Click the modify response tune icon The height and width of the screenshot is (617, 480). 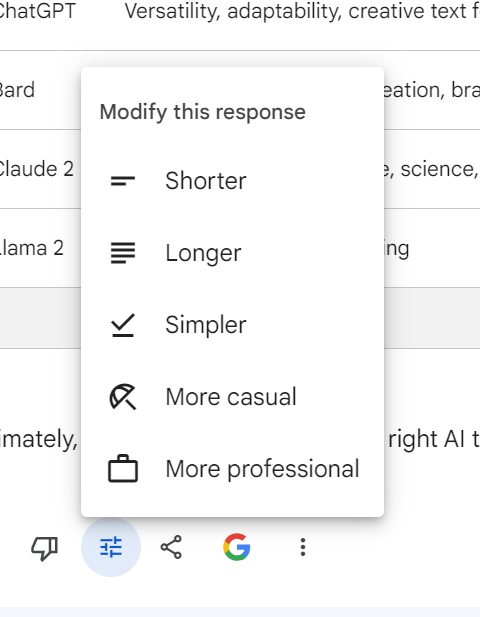[111, 547]
